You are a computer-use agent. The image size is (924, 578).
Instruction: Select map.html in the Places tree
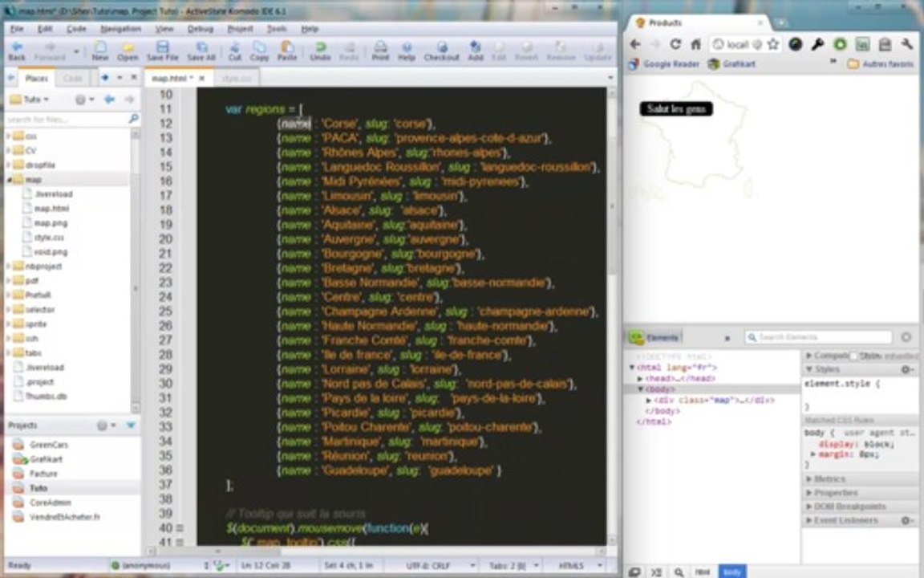click(51, 208)
